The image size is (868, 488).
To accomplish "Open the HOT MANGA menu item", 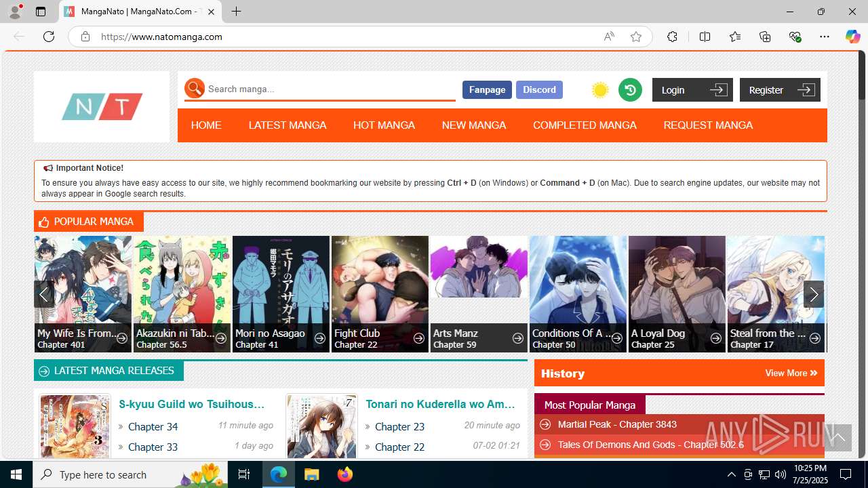I will tap(384, 125).
